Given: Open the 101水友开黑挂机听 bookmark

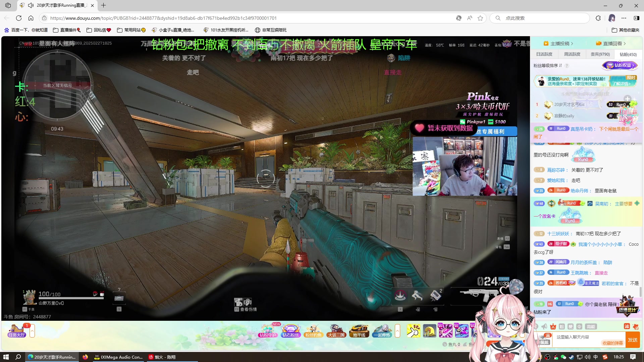Looking at the screenshot, I should pos(226,30).
